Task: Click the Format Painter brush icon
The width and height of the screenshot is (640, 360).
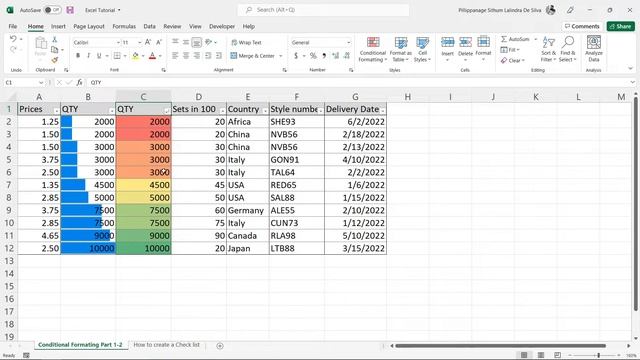Action: (x=55, y=60)
